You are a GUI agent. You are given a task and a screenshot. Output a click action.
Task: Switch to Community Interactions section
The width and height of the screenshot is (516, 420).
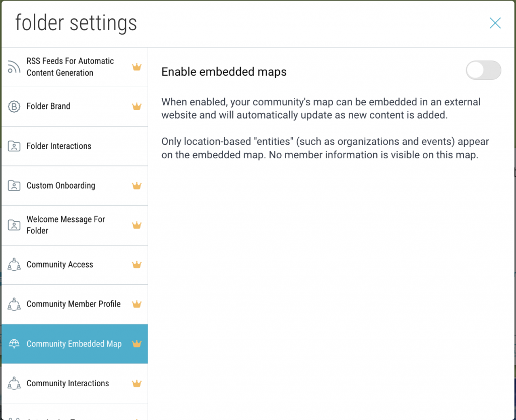(68, 384)
